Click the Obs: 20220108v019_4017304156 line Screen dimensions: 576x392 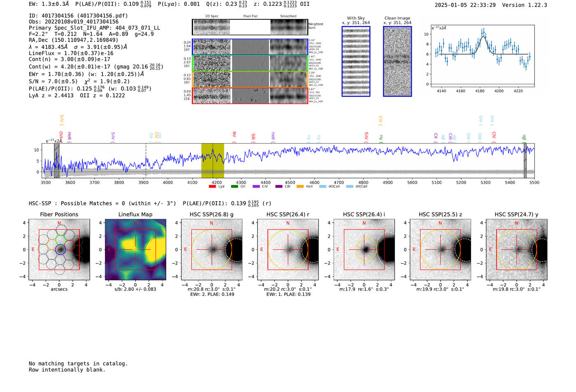tap(74, 22)
